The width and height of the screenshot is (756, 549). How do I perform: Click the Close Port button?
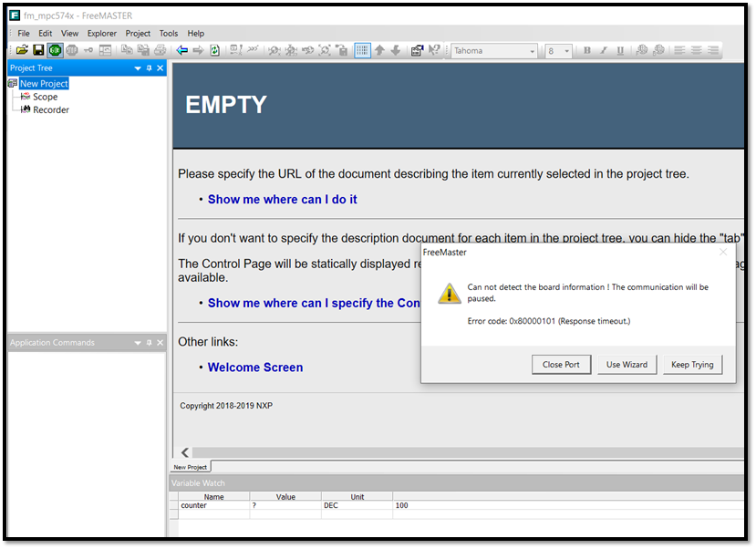561,365
